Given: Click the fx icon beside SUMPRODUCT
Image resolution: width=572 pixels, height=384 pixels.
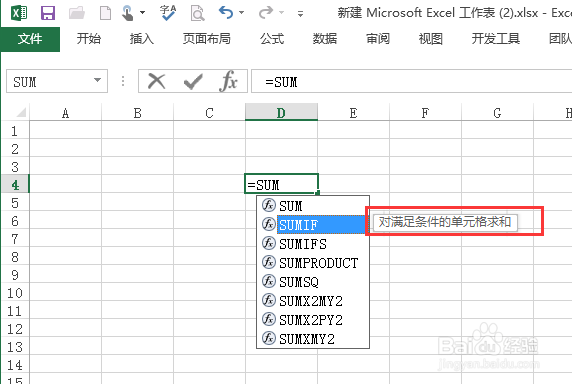Looking at the screenshot, I should coord(269,262).
